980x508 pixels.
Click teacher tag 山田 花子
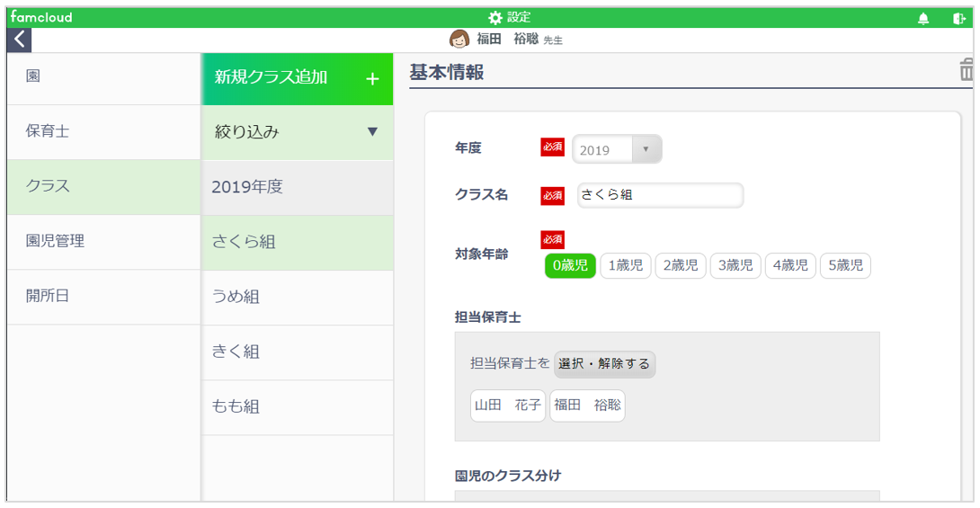507,406
